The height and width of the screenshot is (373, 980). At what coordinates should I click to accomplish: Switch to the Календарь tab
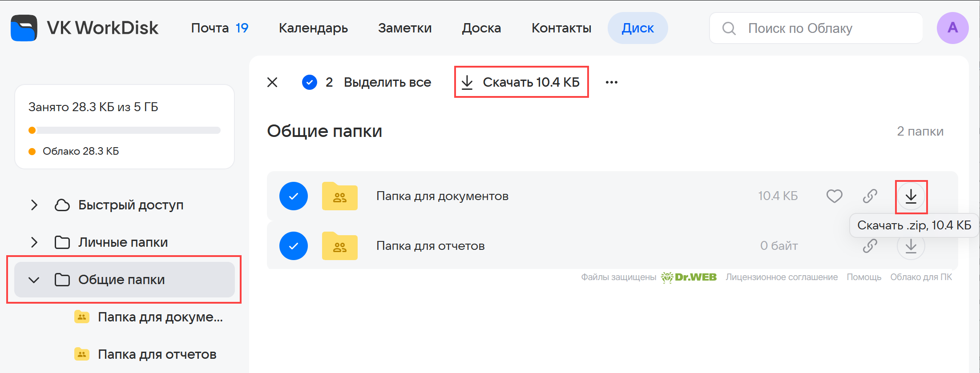click(313, 28)
